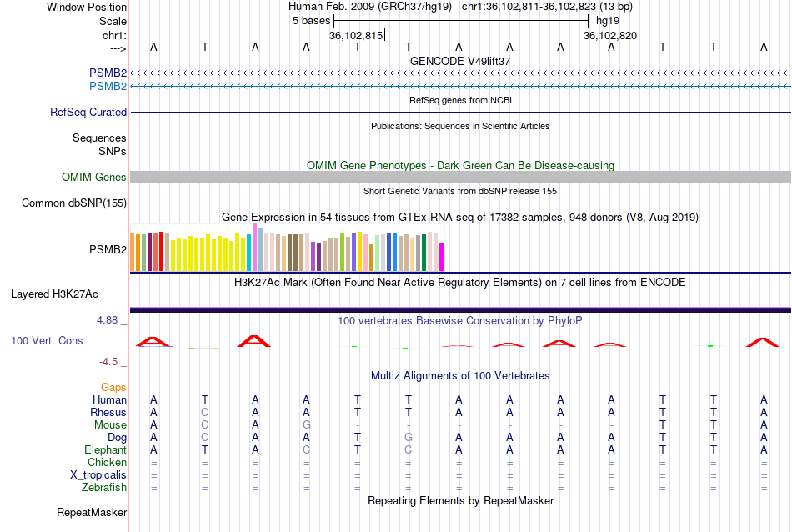
Task: Select the Zebrafish alignment row label
Action: coord(104,488)
